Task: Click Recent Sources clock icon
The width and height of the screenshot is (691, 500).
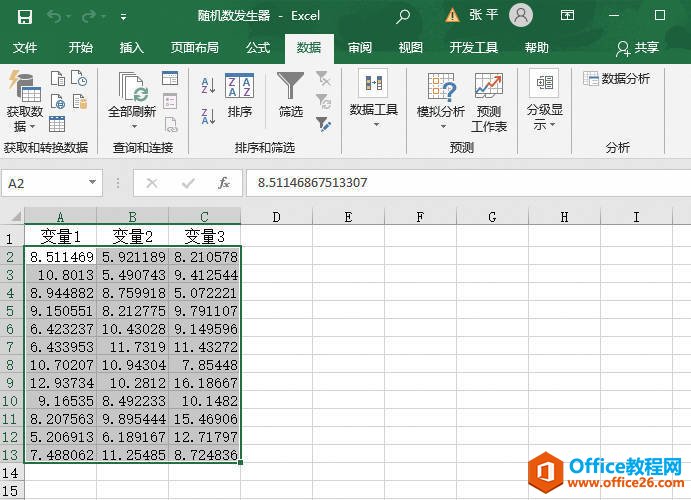Action: 79,78
